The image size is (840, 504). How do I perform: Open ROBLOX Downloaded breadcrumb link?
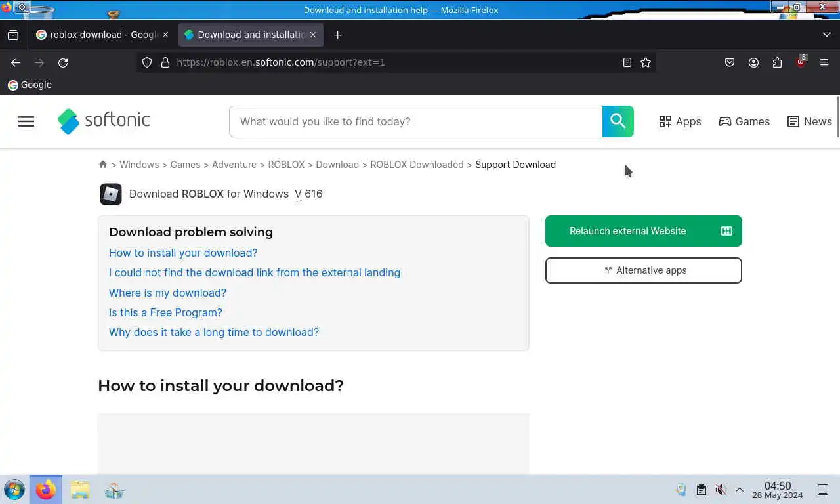click(x=417, y=165)
